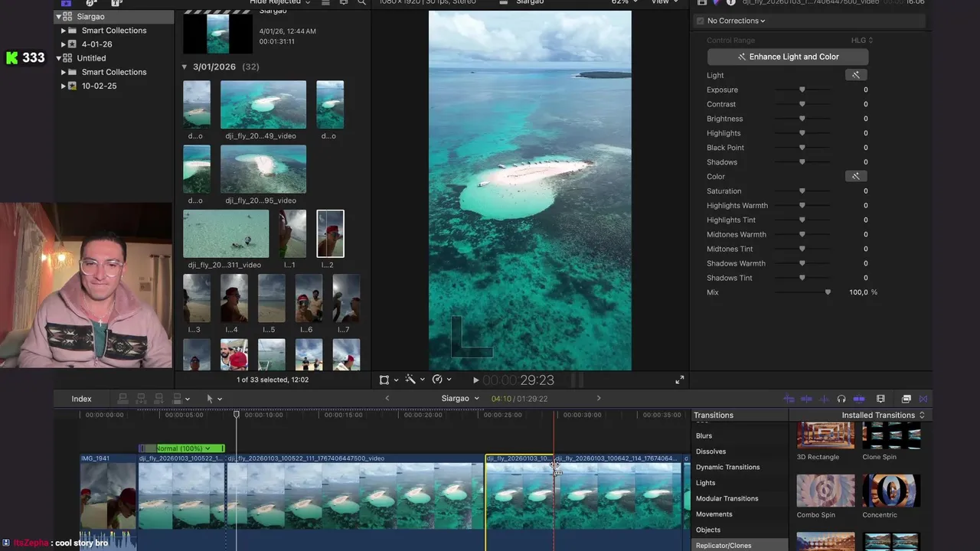Viewport: 980px width, 551px height.
Task: Select the Lights transitions category
Action: 705,483
